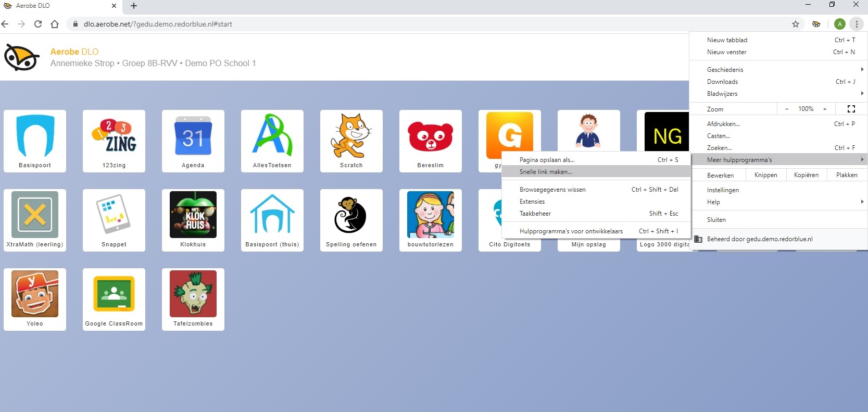Screen dimensions: 868x412
Task: Click the Aerobe extension icon in toolbar
Action: [x=816, y=24]
